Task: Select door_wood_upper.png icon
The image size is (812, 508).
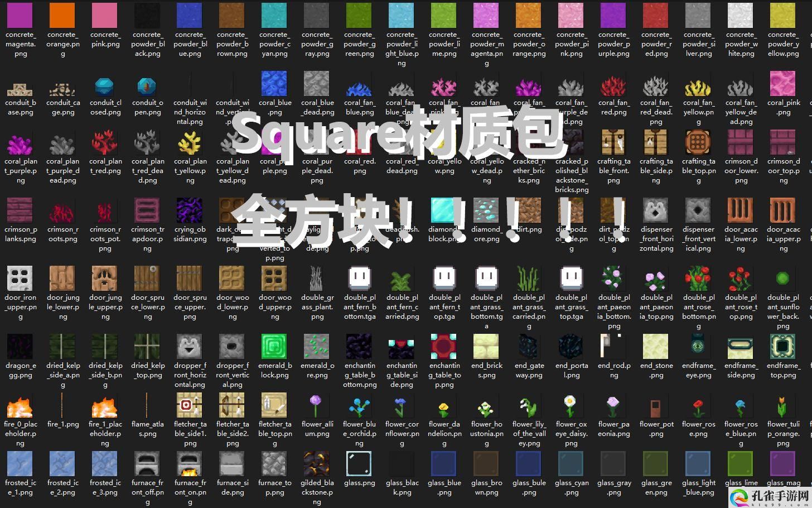Action: 274,278
